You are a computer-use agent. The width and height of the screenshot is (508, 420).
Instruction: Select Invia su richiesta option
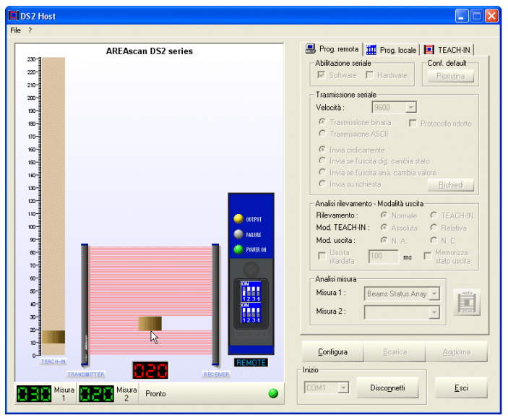tap(322, 184)
